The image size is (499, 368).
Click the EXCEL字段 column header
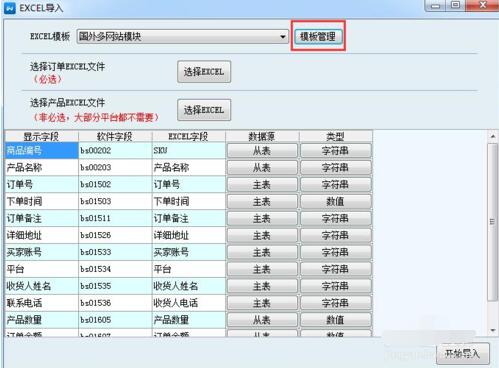coord(189,136)
